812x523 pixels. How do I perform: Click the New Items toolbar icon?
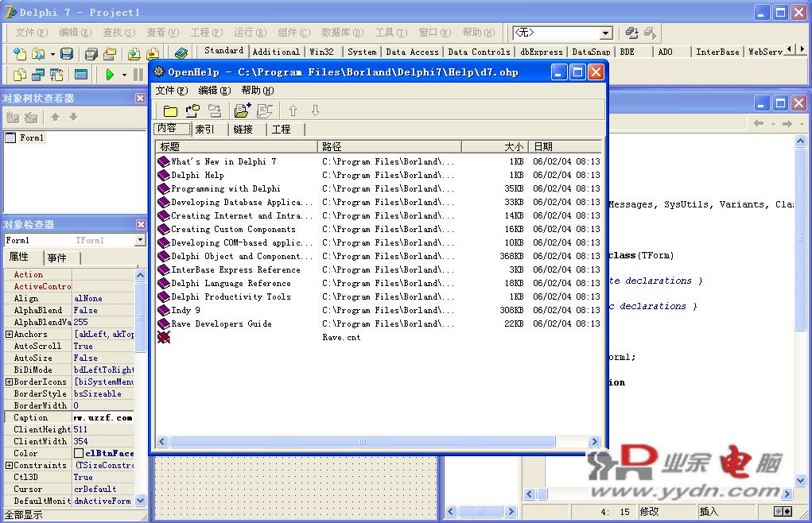pyautogui.click(x=20, y=54)
